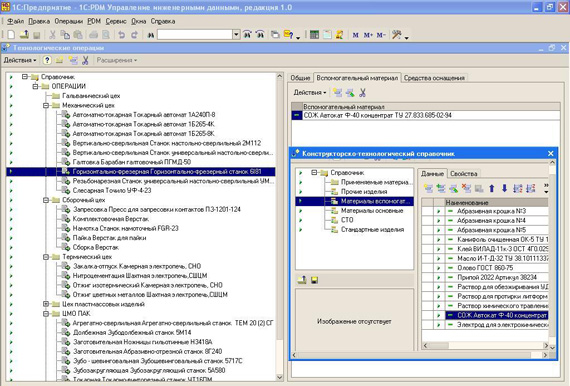Screen dimensions: 570x386
Task: Collapse the ЦМО ПАК folder
Action: pos(46,314)
